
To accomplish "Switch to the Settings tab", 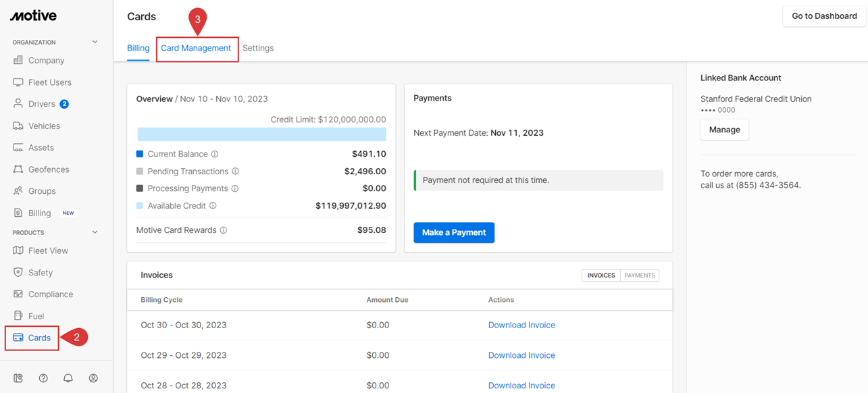I will click(258, 48).
